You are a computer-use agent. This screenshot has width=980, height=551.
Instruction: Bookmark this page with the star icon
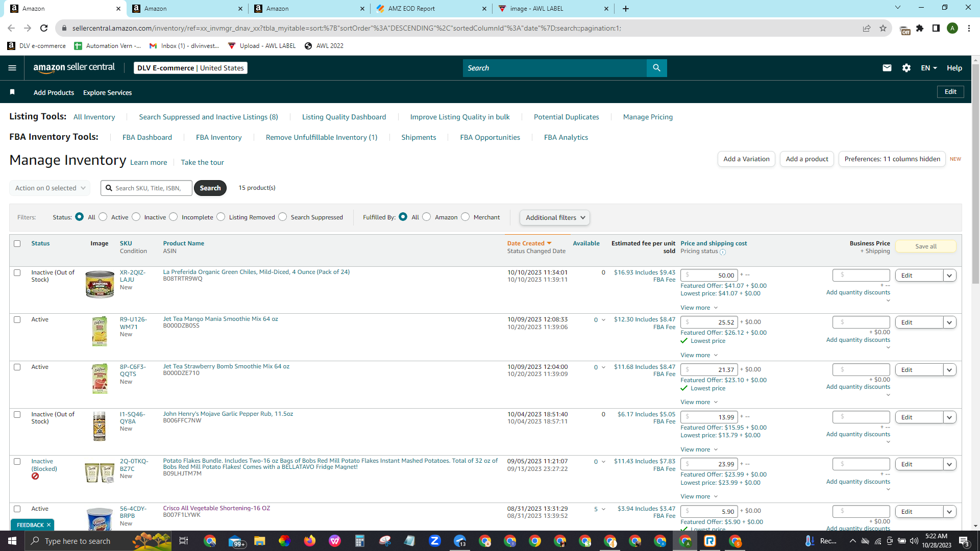[883, 28]
